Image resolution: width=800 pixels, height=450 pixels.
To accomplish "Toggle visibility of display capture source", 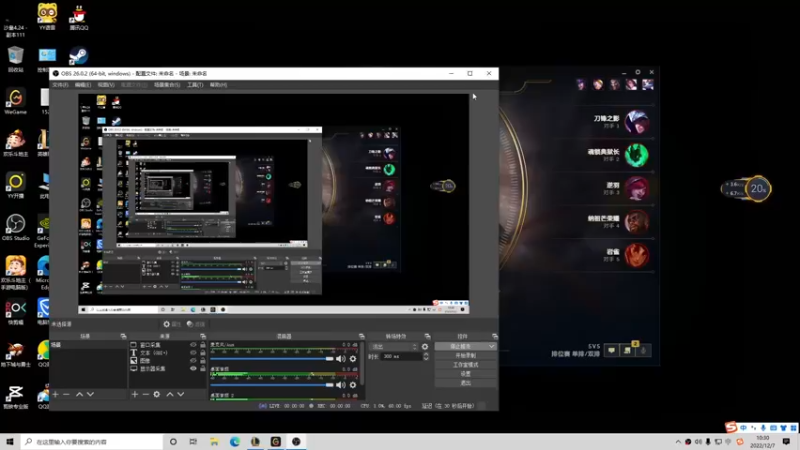I will click(x=193, y=368).
